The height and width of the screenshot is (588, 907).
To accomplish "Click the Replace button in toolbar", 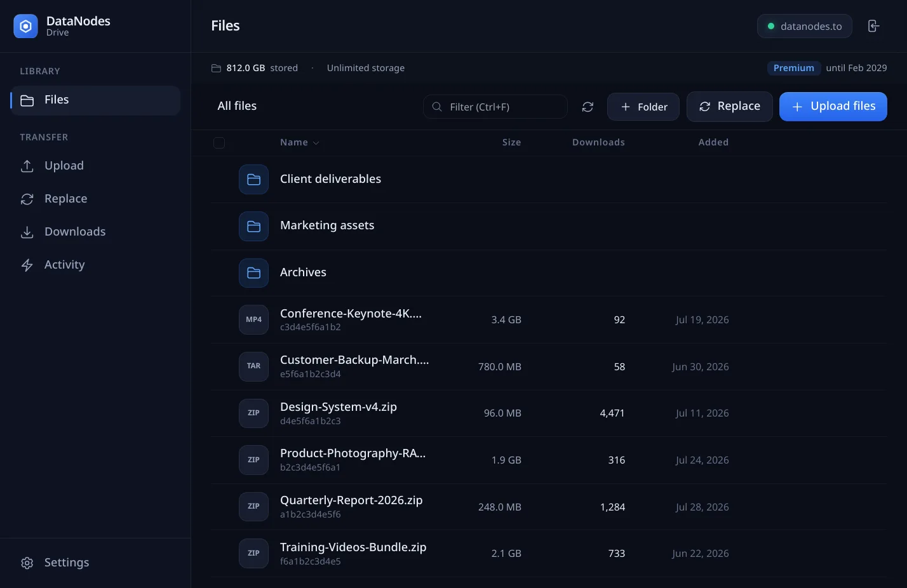I will click(729, 107).
